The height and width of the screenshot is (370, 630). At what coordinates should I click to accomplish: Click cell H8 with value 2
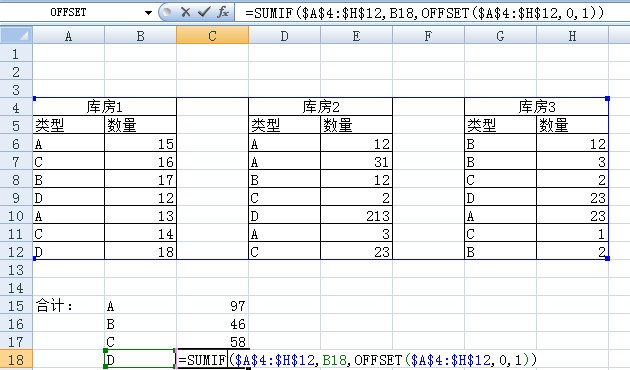[x=572, y=179]
